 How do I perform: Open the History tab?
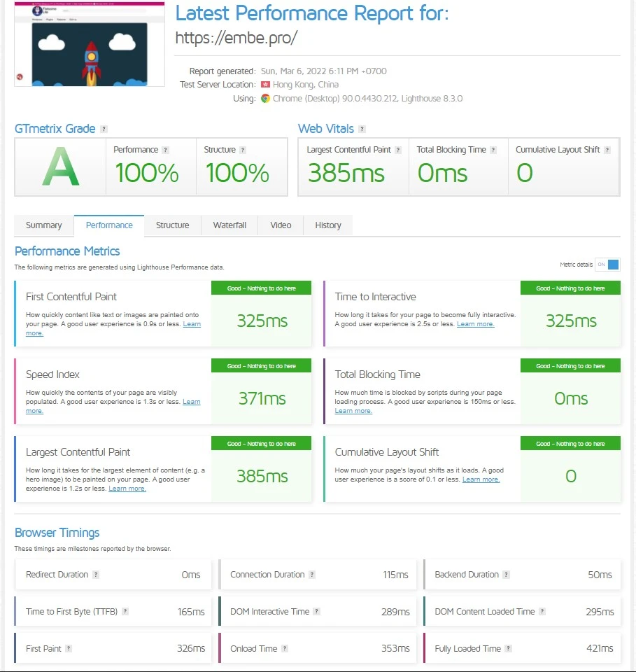click(x=328, y=225)
